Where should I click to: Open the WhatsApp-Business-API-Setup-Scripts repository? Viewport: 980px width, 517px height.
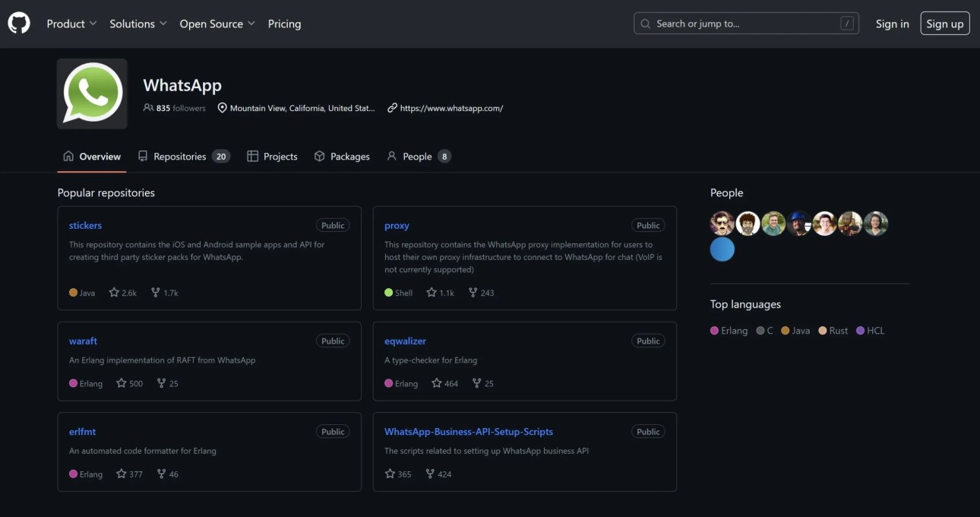pyautogui.click(x=469, y=432)
